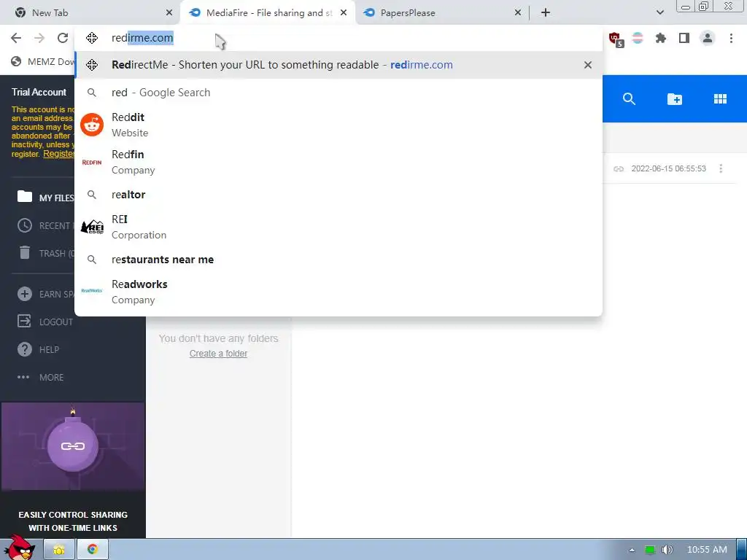Open the uBlock Origin extension icon
Viewport: 747px width, 560px height.
point(615,39)
